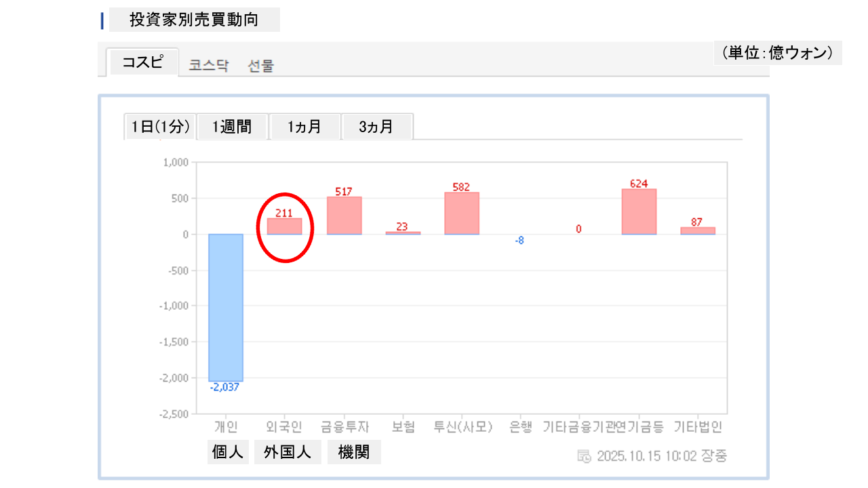Switch chart period to 1週間
The image size is (868, 488).
pyautogui.click(x=232, y=127)
